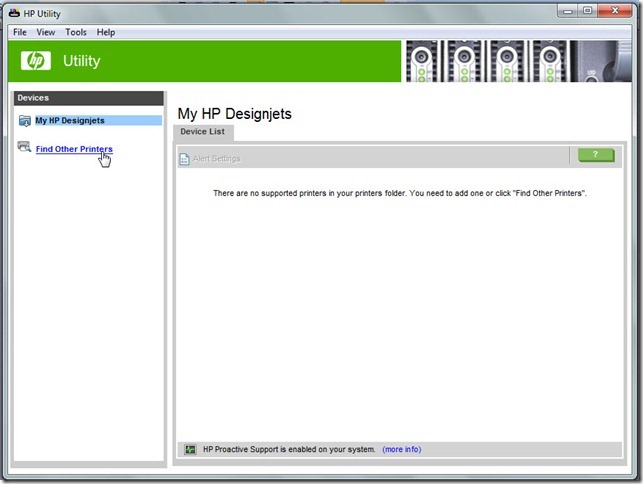Click the printer icon beside Find Other Printers
This screenshot has width=643, height=484.
coord(24,148)
